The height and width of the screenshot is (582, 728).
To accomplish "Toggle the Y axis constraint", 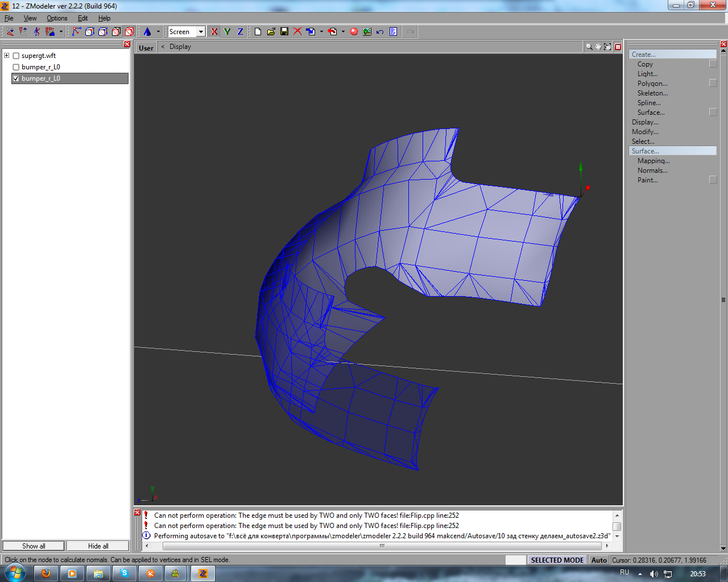I will click(x=227, y=32).
